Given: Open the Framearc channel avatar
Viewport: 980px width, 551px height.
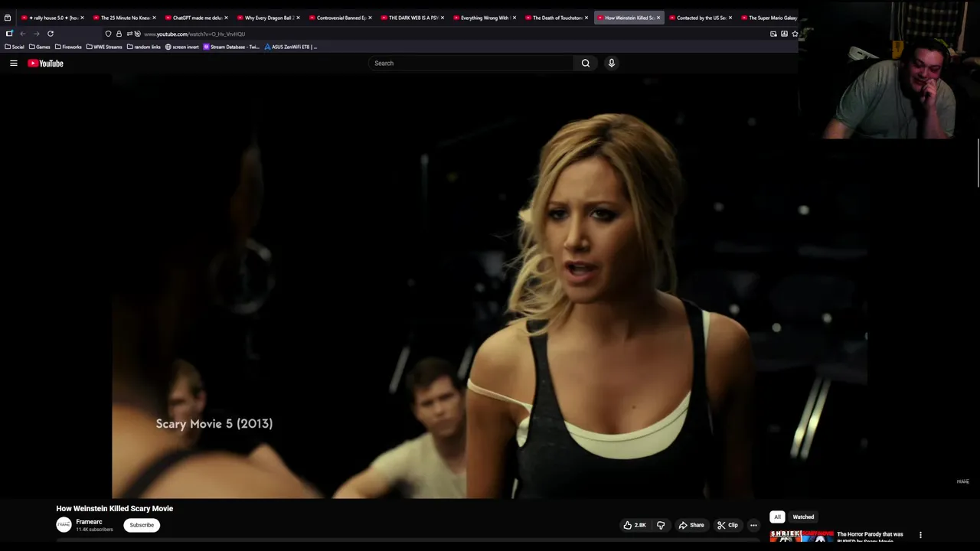Looking at the screenshot, I should [x=64, y=525].
